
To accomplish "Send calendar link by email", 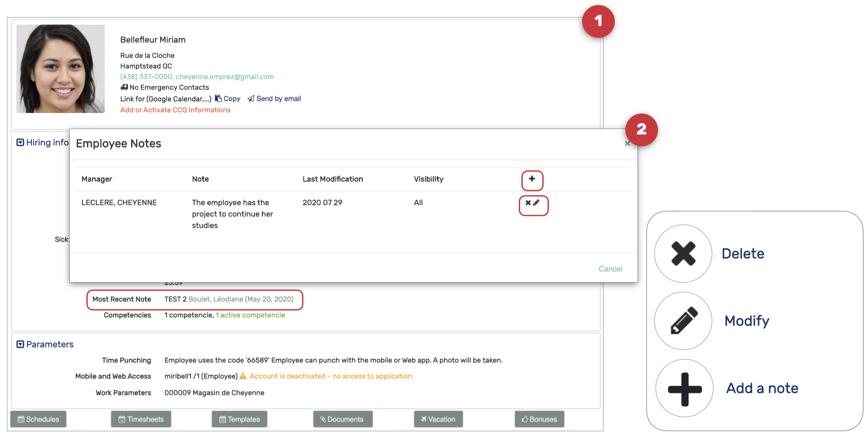I will 274,99.
